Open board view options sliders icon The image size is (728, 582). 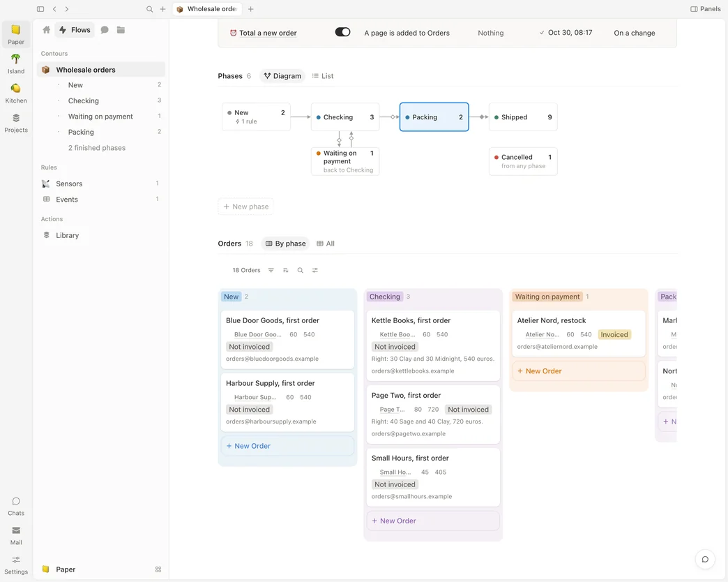point(315,270)
